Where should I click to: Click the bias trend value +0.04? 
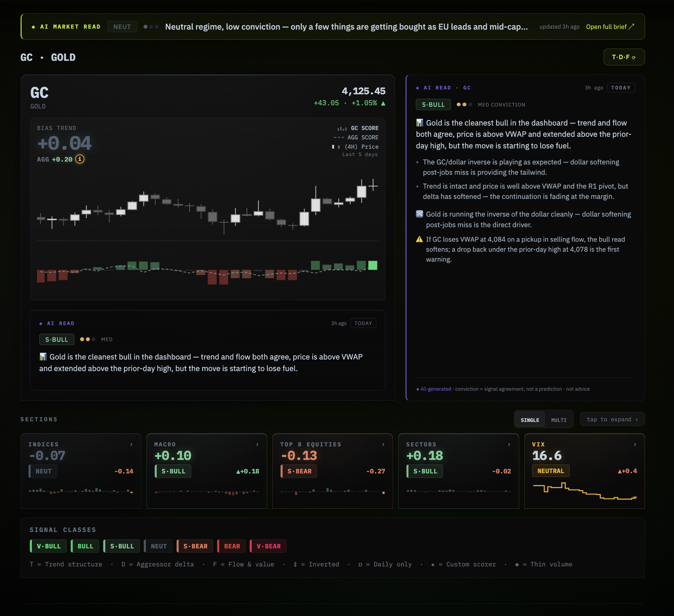[64, 144]
